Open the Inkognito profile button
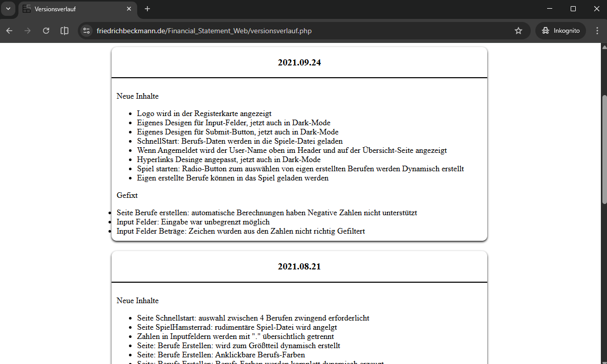 click(560, 31)
